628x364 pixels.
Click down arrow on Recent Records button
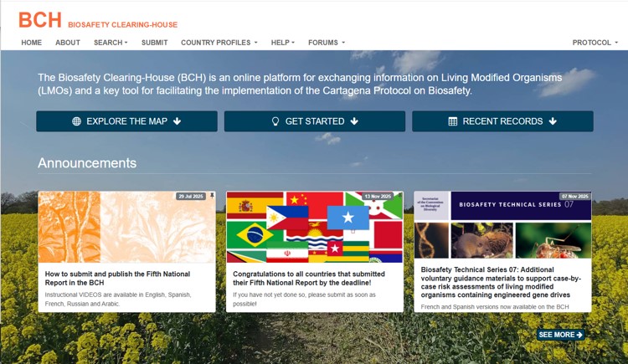tap(553, 121)
